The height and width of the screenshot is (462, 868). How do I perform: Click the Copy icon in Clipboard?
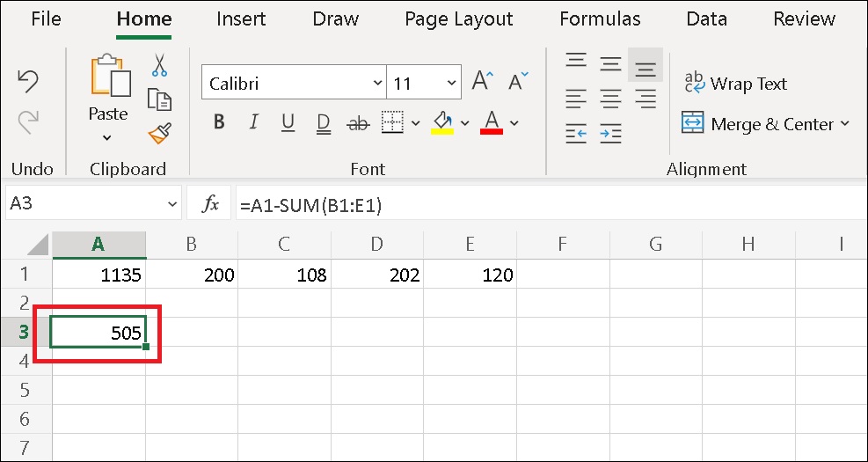[x=159, y=99]
